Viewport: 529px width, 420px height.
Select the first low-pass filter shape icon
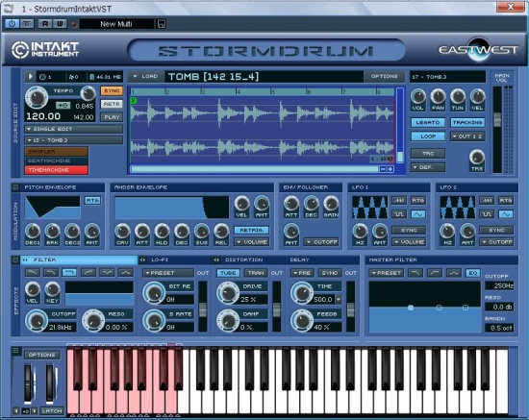33,272
